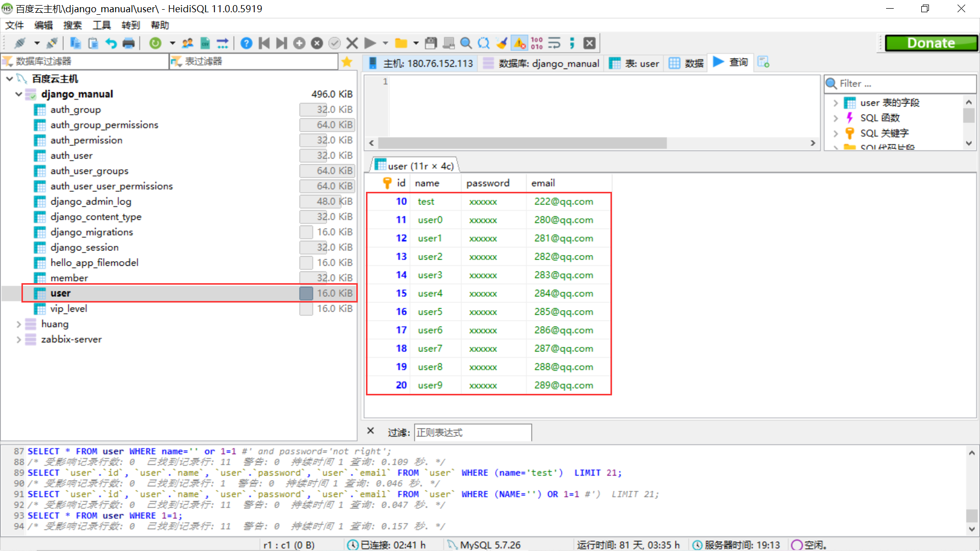Open the refresh icon dropdown arrow
The height and width of the screenshot is (551, 980).
(173, 43)
